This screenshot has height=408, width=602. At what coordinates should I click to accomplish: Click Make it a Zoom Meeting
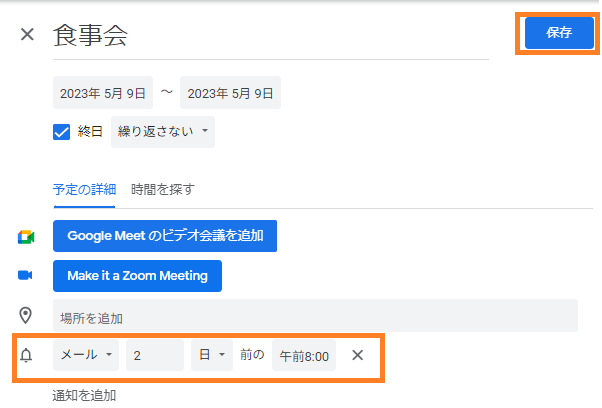(137, 276)
